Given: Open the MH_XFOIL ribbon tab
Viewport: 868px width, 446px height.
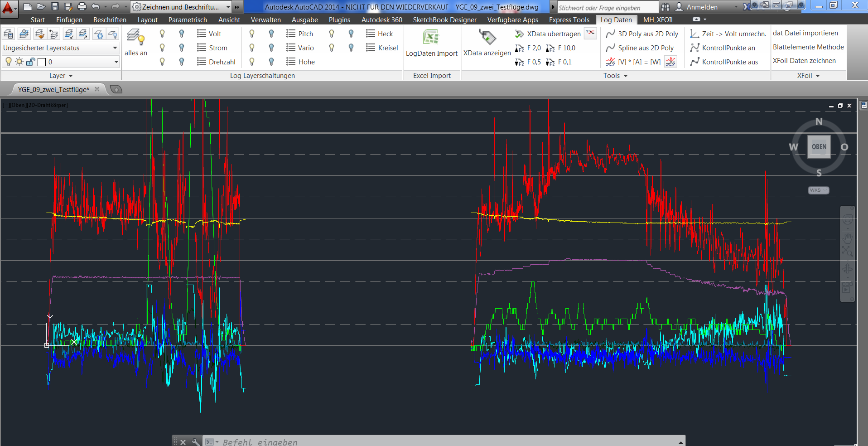Looking at the screenshot, I should [x=658, y=20].
